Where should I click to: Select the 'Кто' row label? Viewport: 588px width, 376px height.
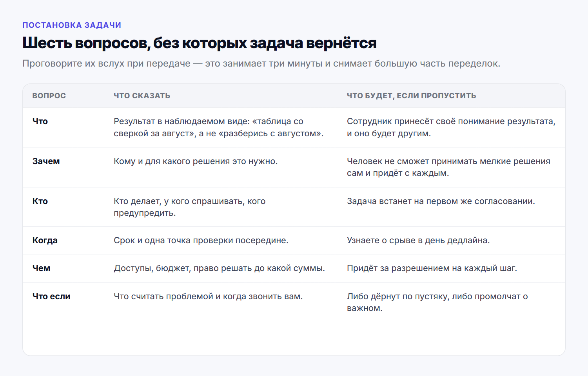click(40, 201)
